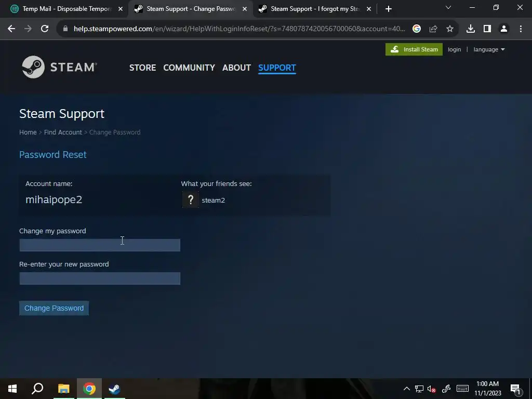Click the Steam logo
The height and width of the screenshot is (399, 532).
[x=59, y=67]
